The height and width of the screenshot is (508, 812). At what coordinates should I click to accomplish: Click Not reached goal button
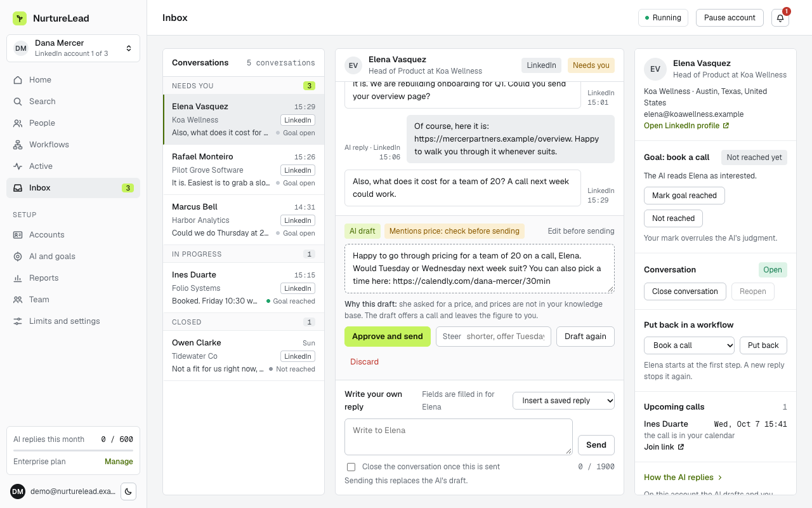coord(673,218)
